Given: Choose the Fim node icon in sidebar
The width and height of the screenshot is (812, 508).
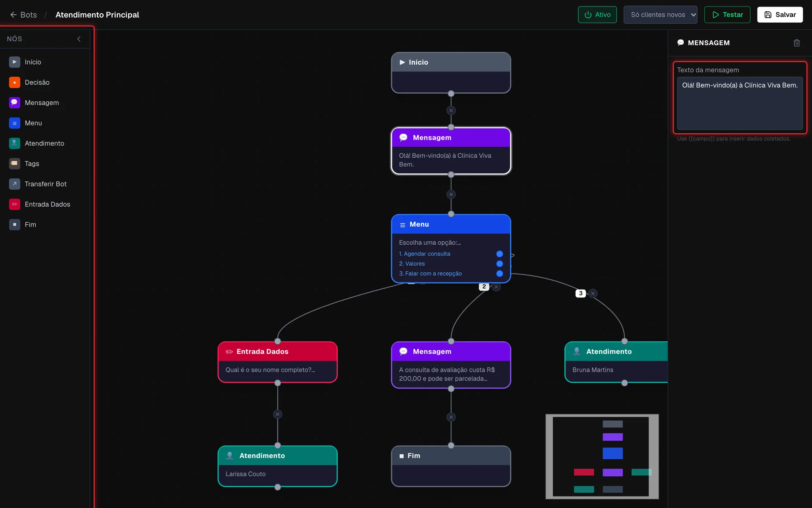Looking at the screenshot, I should [15, 224].
